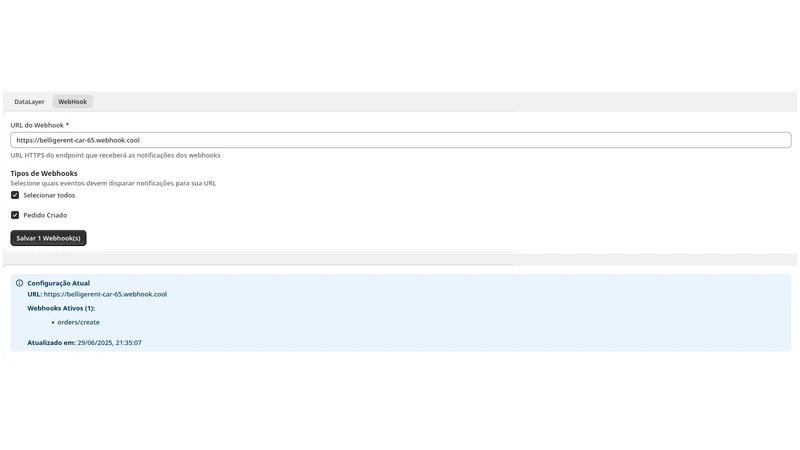
Task: Click the Configuração Atual heading
Action: [59, 283]
